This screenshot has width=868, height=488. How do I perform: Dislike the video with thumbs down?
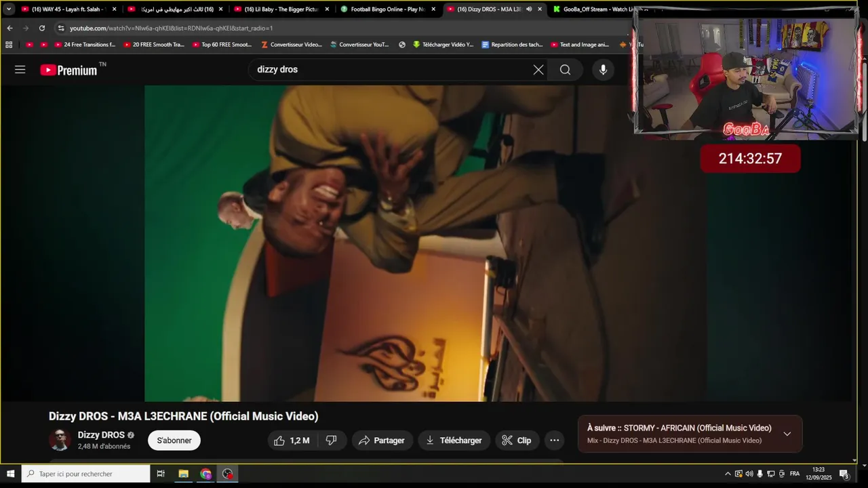(x=332, y=441)
